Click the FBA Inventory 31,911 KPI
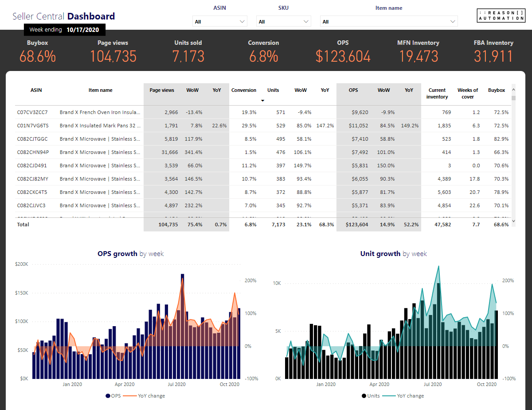 493,51
